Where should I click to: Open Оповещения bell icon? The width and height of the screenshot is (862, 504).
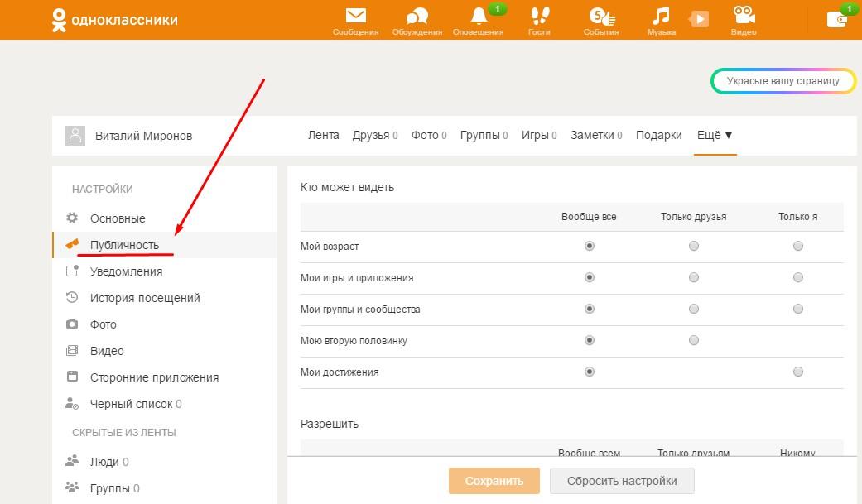pos(479,16)
